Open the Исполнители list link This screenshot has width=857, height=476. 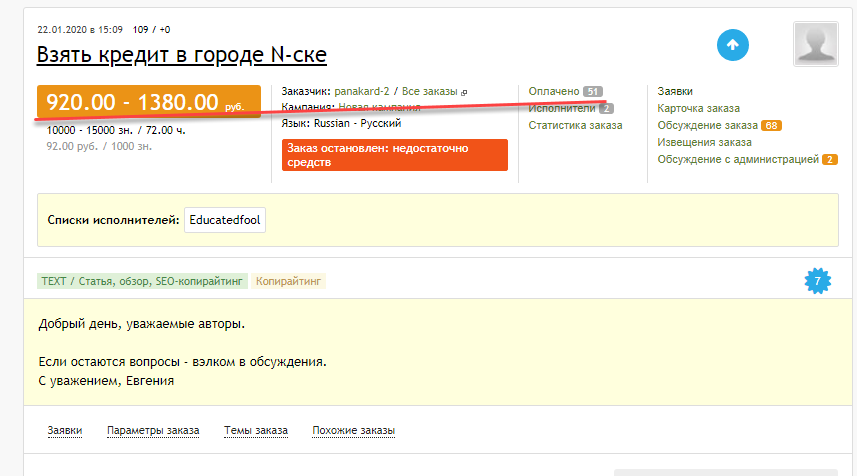click(562, 108)
